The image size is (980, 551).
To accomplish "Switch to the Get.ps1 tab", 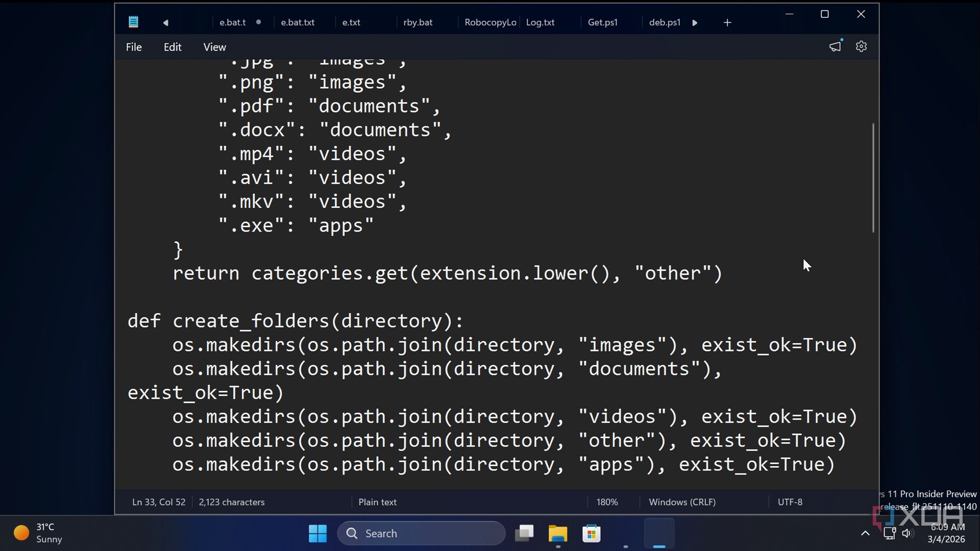I will click(x=602, y=22).
